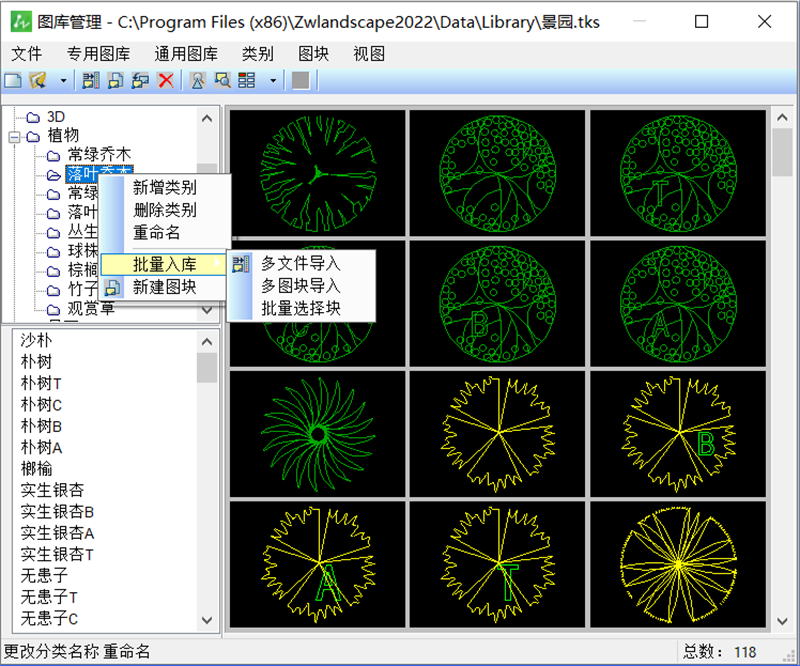Click folder icon of 观赏草
The width and height of the screenshot is (800, 666).
[54, 310]
